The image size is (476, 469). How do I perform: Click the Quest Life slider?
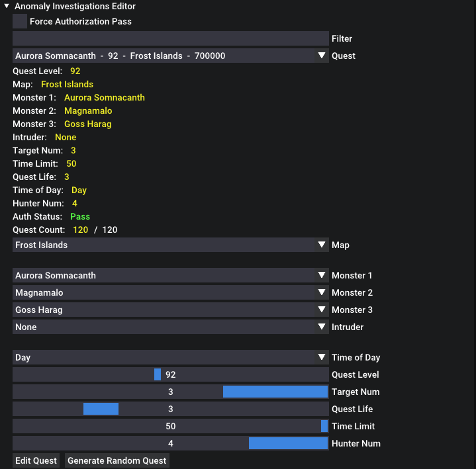pos(170,409)
